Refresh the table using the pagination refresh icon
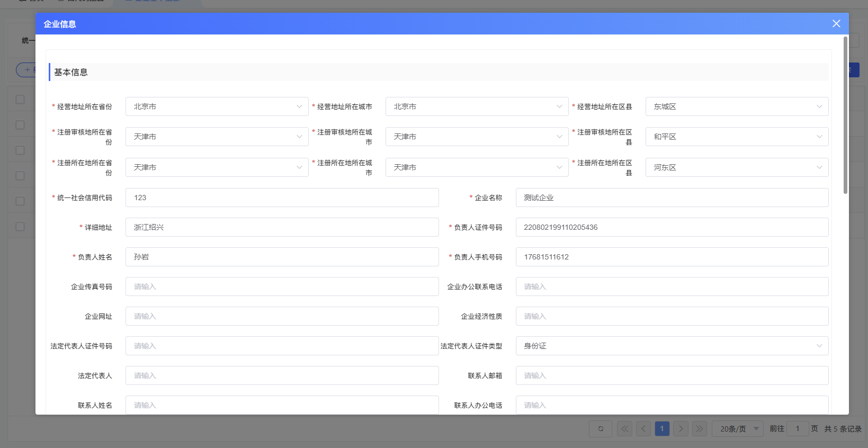Image resolution: width=868 pixels, height=448 pixels. (x=601, y=429)
